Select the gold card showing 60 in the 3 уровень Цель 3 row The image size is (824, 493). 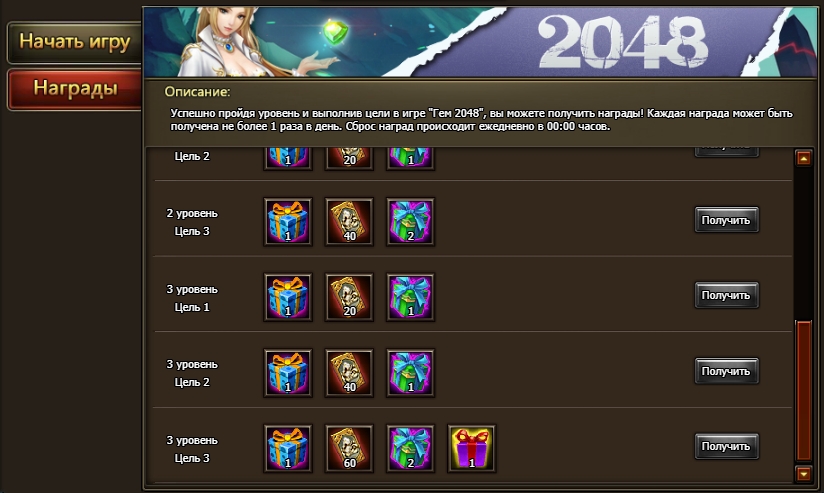(349, 448)
